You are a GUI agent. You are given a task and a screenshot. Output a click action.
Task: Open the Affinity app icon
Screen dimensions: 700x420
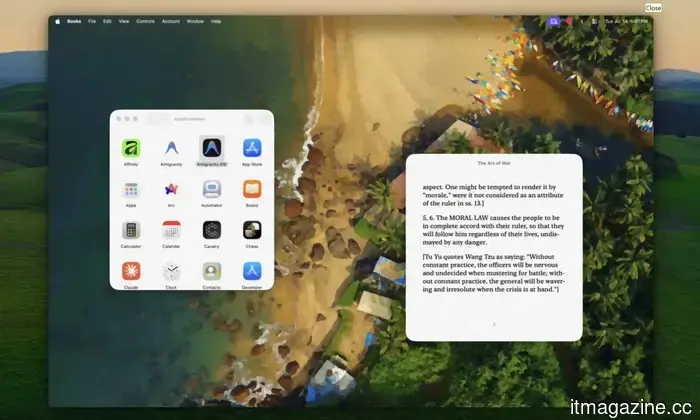(x=131, y=148)
